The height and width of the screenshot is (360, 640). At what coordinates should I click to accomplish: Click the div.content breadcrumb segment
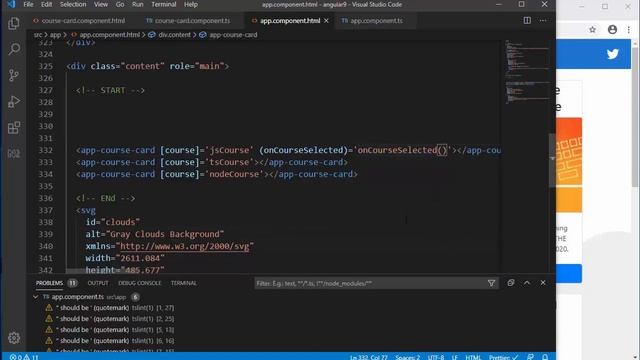click(174, 35)
